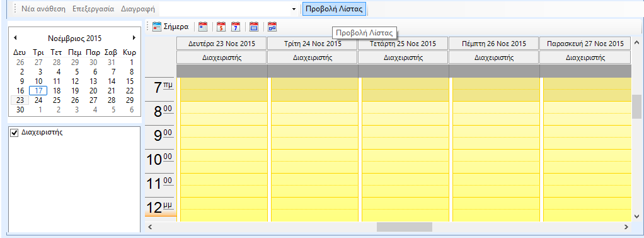Go to next month arrow in mini calendar

pyautogui.click(x=134, y=37)
